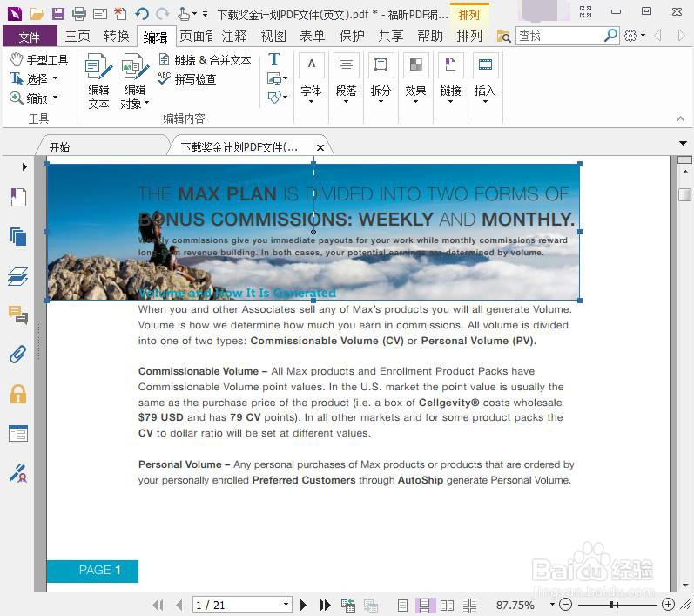Select continuous facing view mode
Screen dimensions: 694x616
(469, 605)
